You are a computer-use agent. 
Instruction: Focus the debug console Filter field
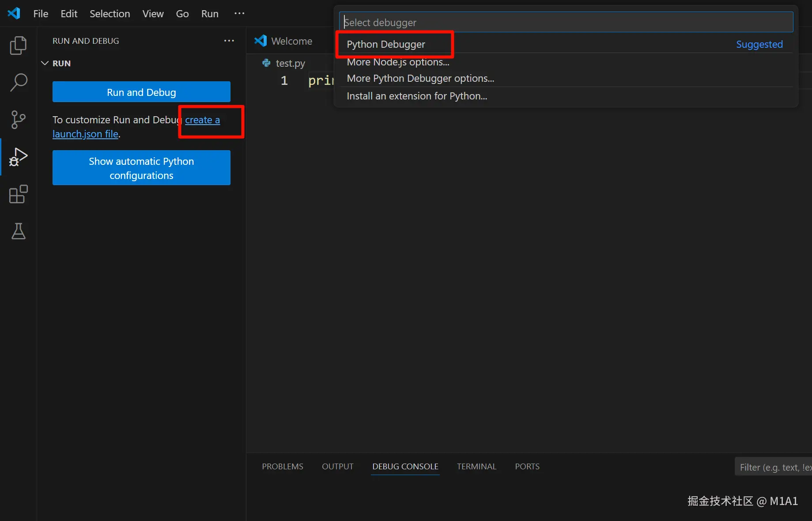click(773, 467)
